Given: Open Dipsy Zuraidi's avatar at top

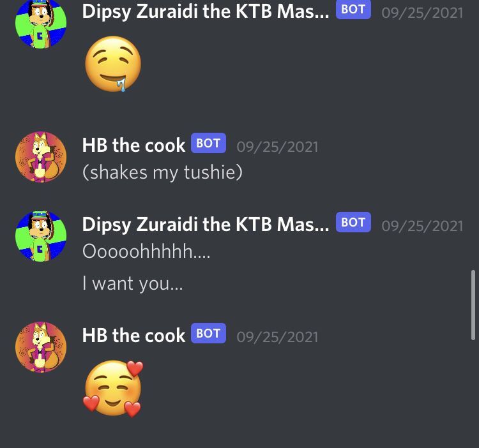Looking at the screenshot, I should 41,24.
